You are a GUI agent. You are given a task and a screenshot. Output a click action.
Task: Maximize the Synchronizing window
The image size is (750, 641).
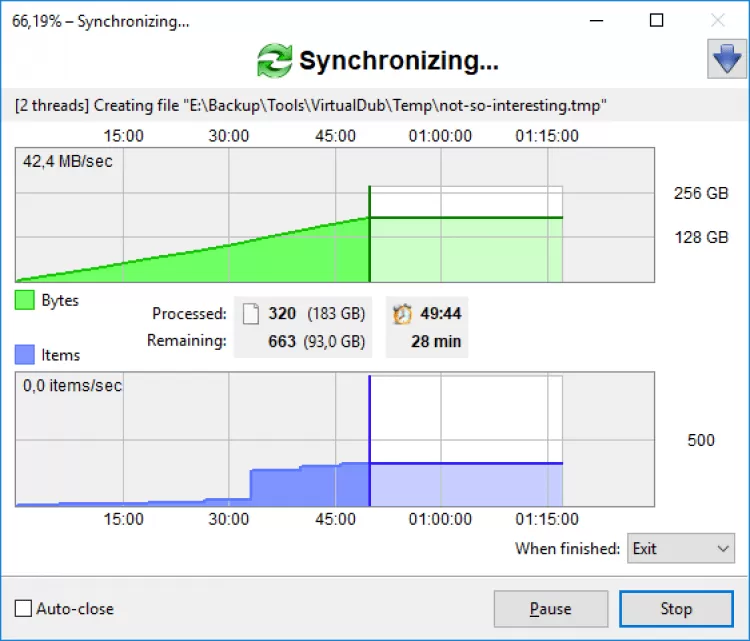pyautogui.click(x=656, y=20)
